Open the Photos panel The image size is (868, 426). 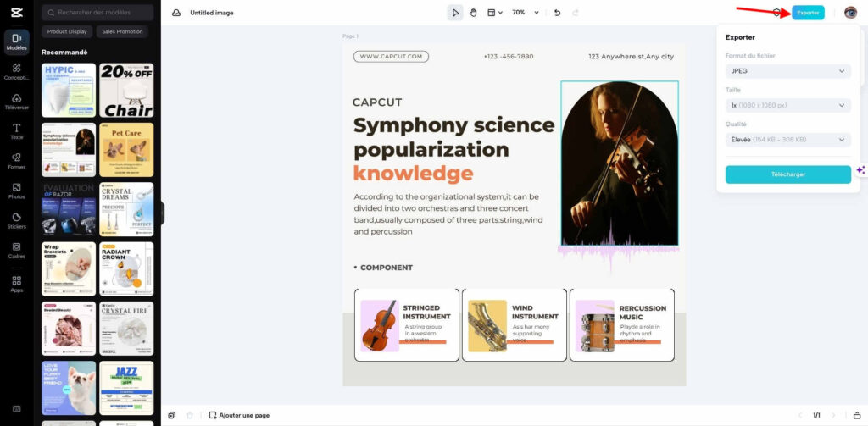17,191
